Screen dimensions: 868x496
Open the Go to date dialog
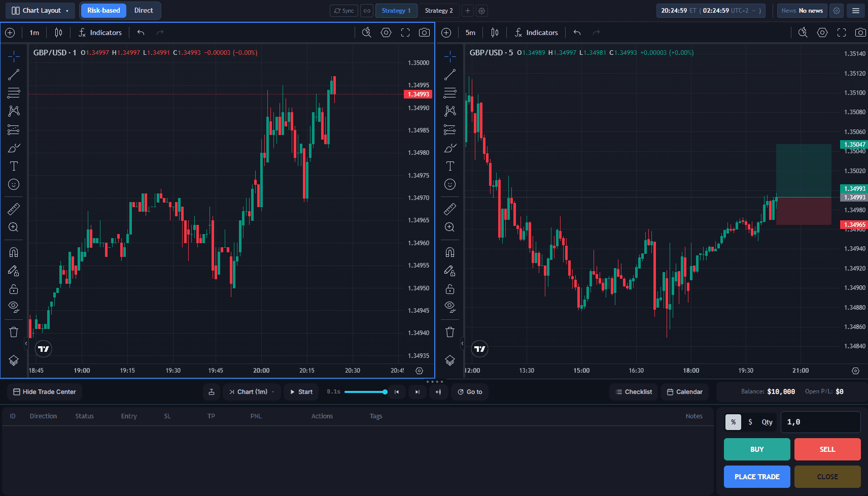470,392
